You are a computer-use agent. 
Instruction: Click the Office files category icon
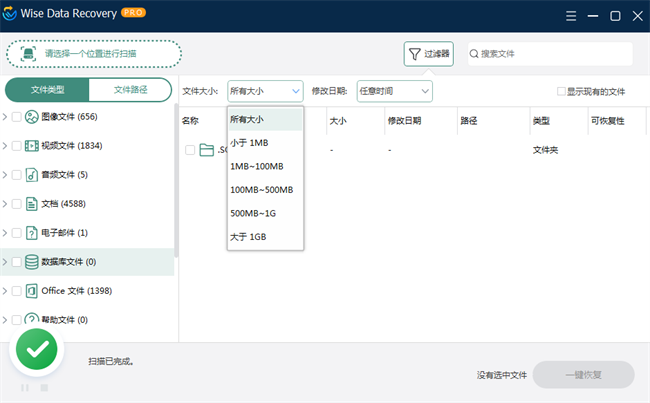click(32, 291)
